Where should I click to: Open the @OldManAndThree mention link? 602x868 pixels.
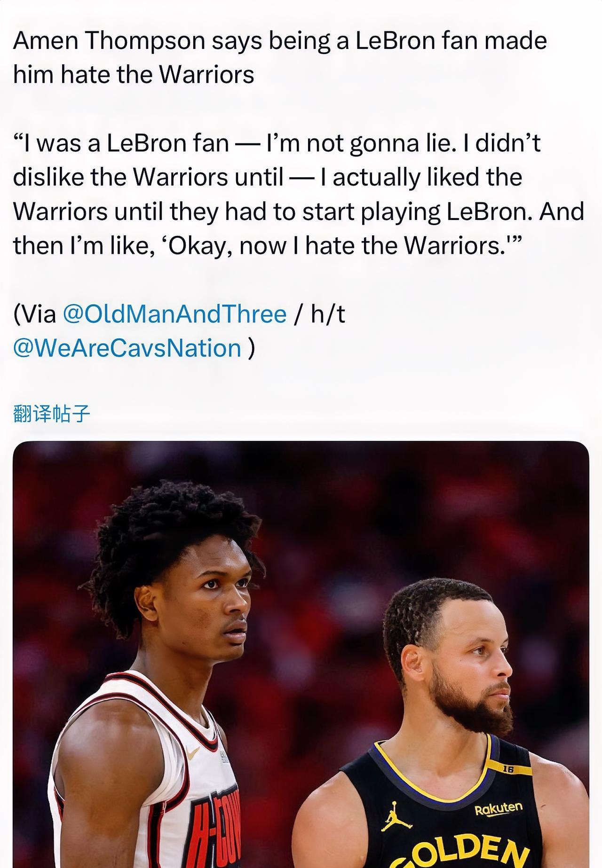pyautogui.click(x=174, y=314)
